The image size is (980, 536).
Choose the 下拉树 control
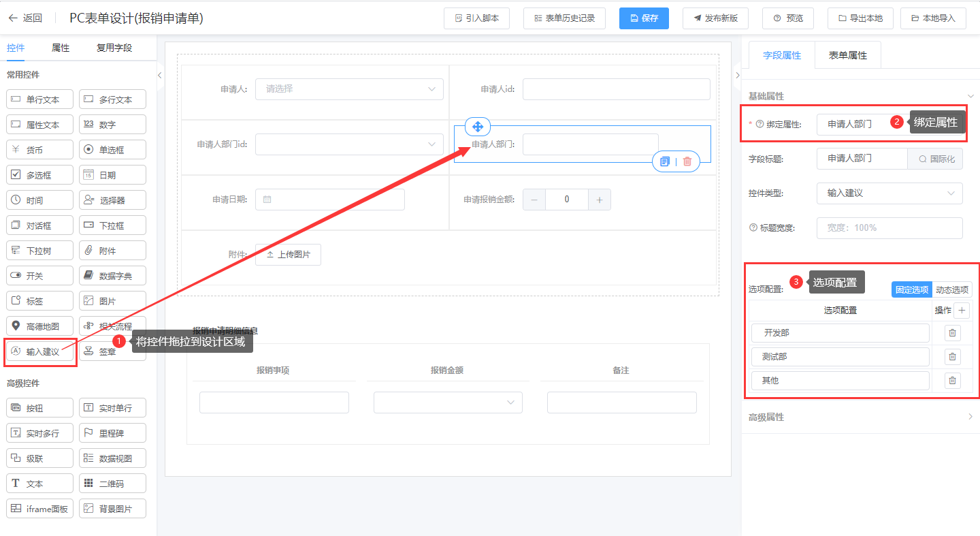[39, 251]
